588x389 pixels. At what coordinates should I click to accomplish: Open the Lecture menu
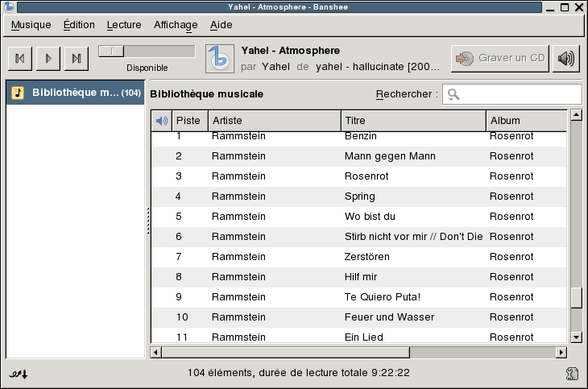tap(124, 25)
